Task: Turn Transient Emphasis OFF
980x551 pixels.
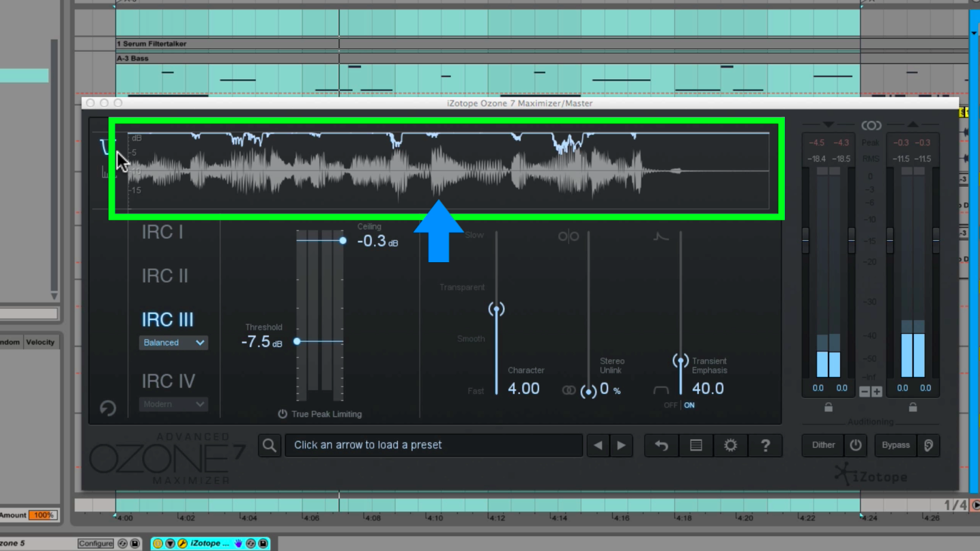Action: 671,405
